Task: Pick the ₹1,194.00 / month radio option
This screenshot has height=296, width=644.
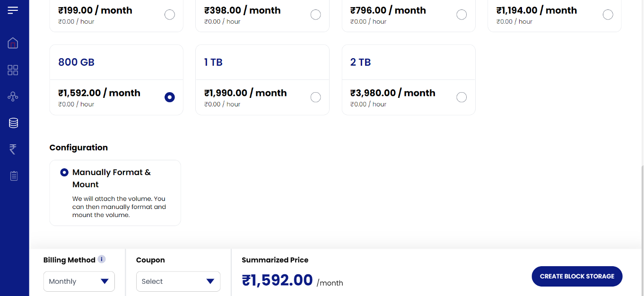Action: (x=608, y=15)
